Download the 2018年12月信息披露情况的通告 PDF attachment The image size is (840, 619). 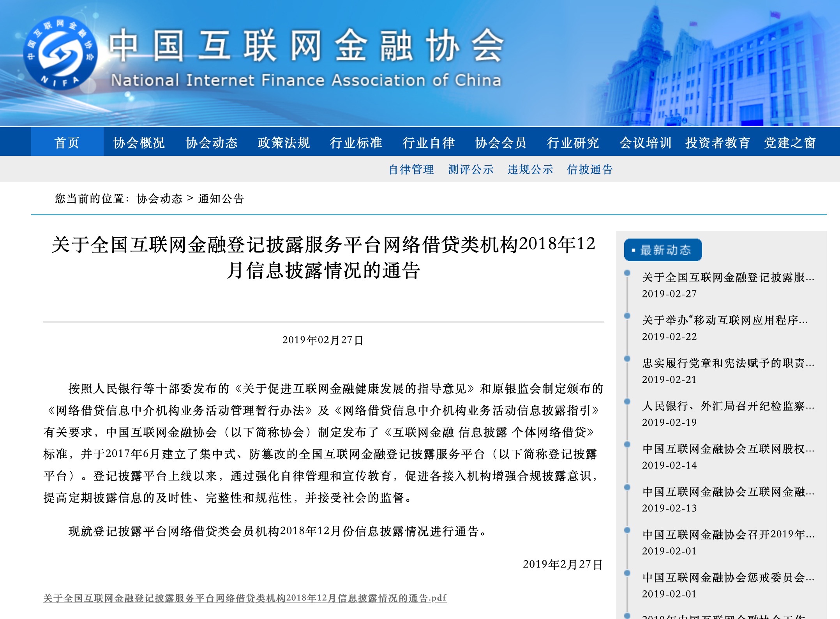(x=245, y=598)
